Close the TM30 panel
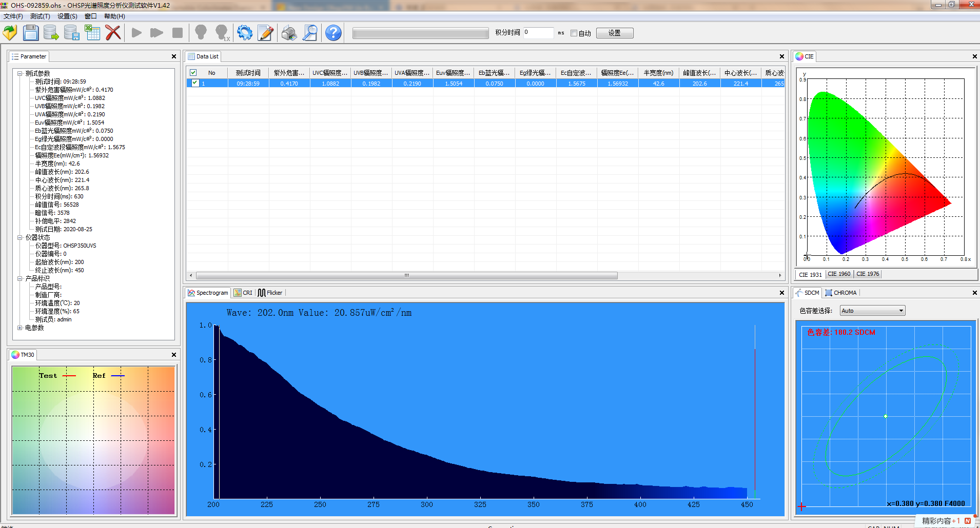 (x=174, y=355)
